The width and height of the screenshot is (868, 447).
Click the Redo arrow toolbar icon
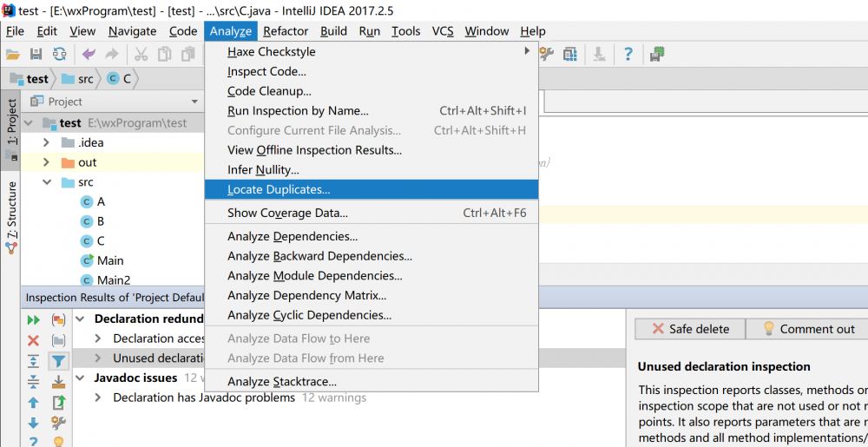112,54
